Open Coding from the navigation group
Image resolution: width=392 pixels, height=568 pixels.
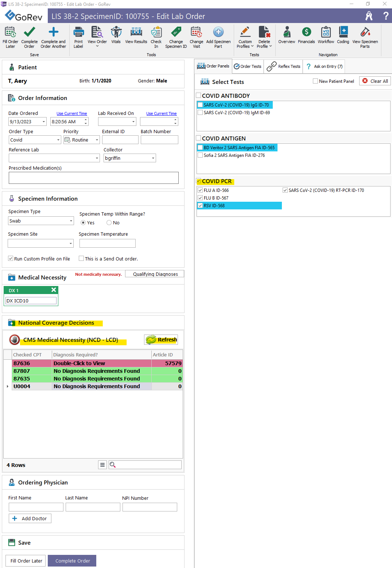tap(343, 35)
